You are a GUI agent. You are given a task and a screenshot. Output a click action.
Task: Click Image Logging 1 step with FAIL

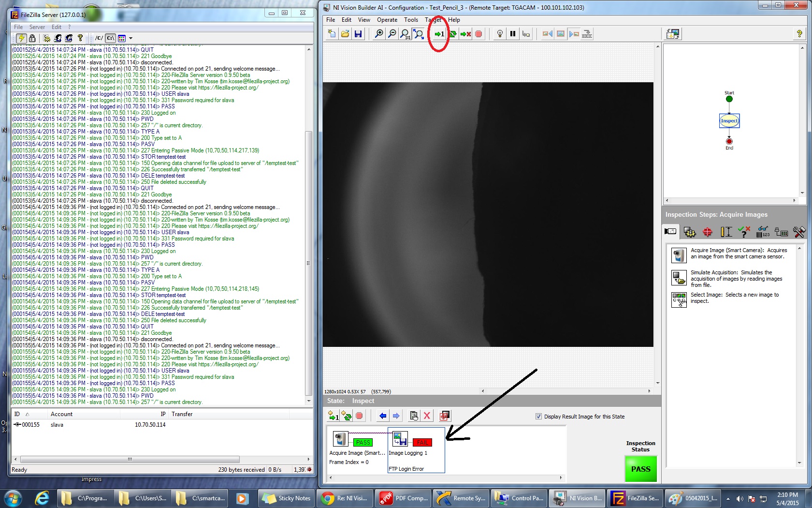point(416,450)
